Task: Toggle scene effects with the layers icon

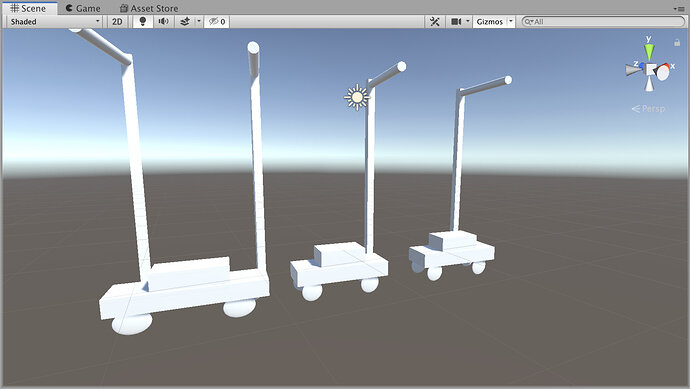Action: 185,22
